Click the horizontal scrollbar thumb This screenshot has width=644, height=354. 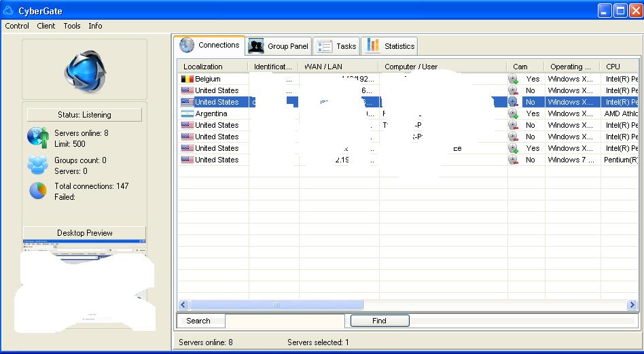click(x=276, y=304)
